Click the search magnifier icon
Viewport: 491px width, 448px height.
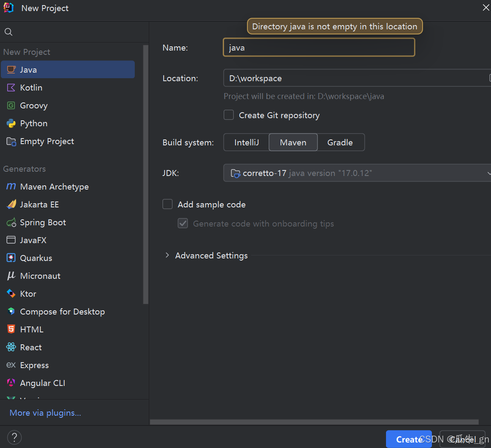point(9,32)
